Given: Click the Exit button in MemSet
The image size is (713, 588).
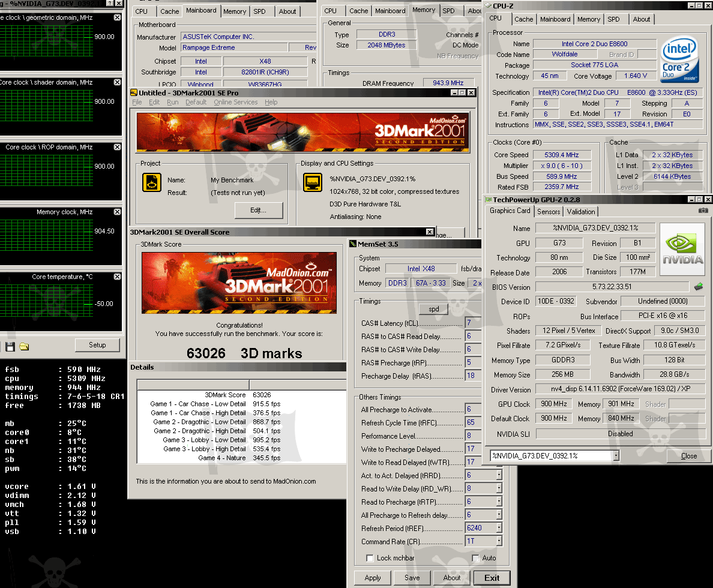Looking at the screenshot, I should pos(492,578).
